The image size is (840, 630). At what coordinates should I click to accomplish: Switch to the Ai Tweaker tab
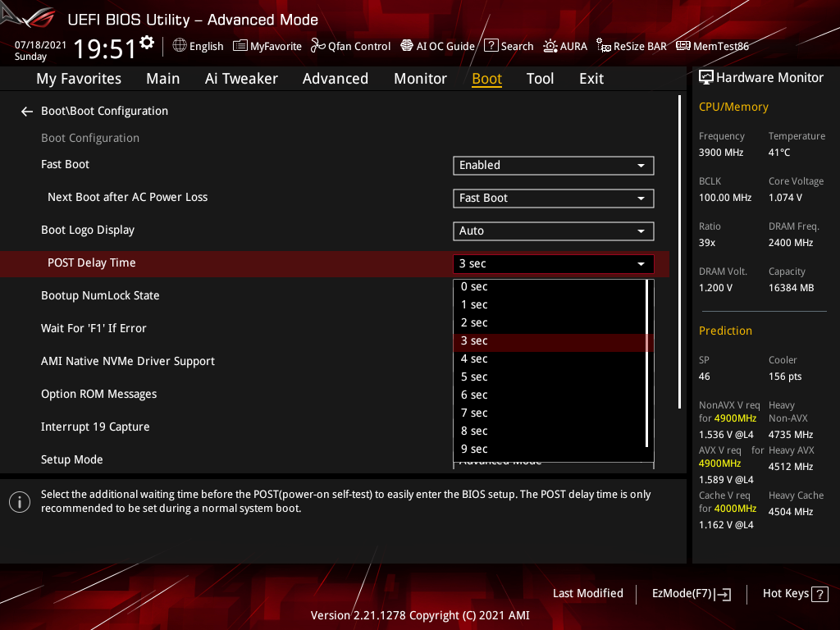241,79
